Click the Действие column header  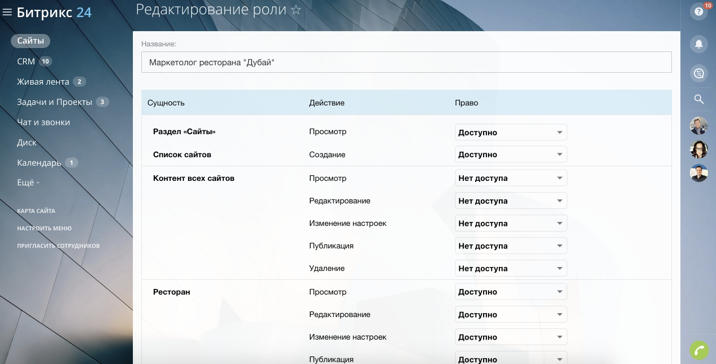pyautogui.click(x=326, y=103)
